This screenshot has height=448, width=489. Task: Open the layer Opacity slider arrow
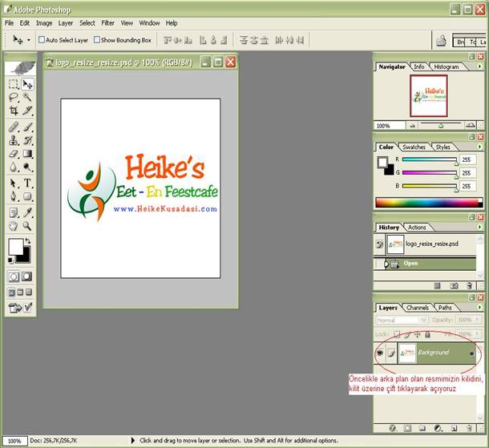coord(476,319)
